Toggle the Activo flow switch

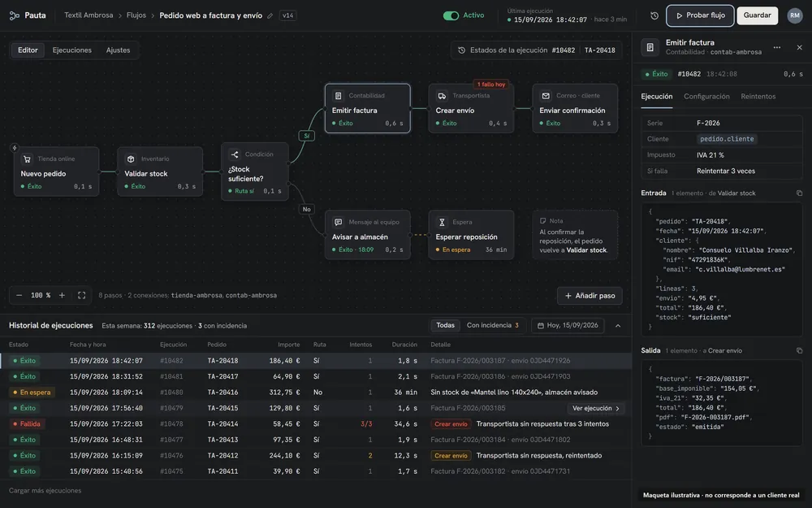451,15
